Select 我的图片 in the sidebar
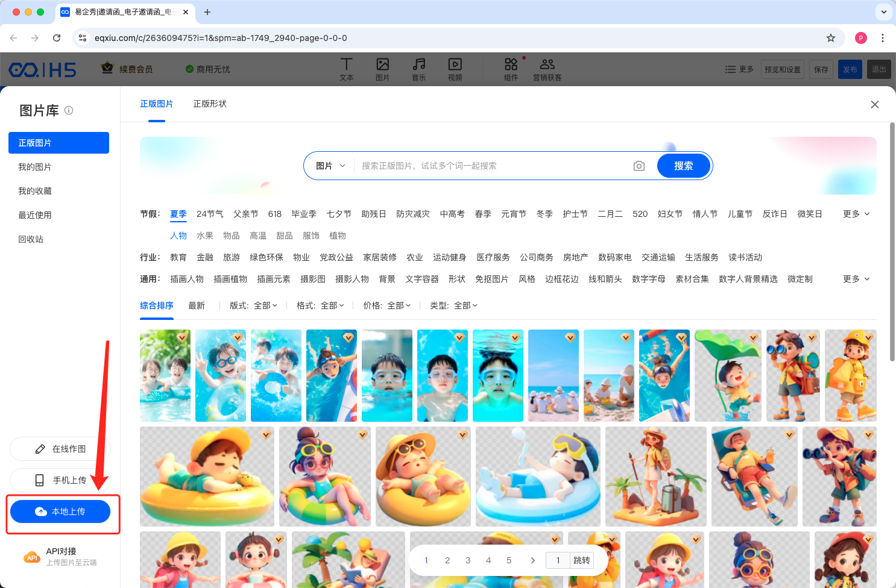Screen dimensions: 896x588 click(x=35, y=167)
